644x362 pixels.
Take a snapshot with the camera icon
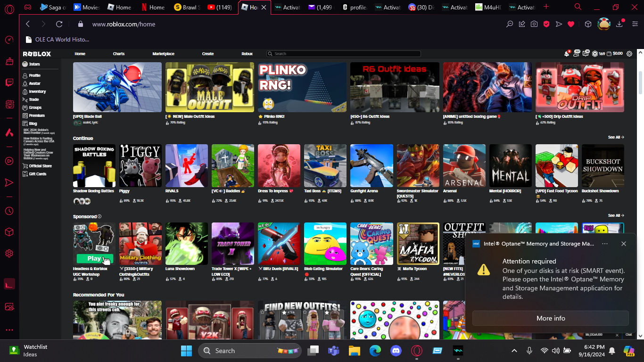click(534, 24)
